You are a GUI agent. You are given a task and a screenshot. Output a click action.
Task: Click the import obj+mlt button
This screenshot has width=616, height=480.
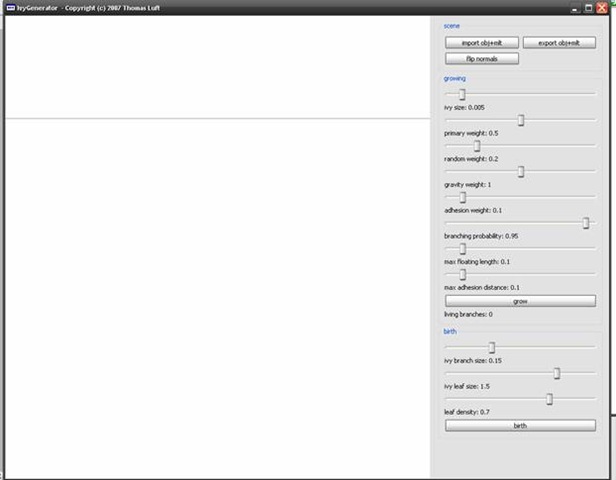pyautogui.click(x=482, y=43)
